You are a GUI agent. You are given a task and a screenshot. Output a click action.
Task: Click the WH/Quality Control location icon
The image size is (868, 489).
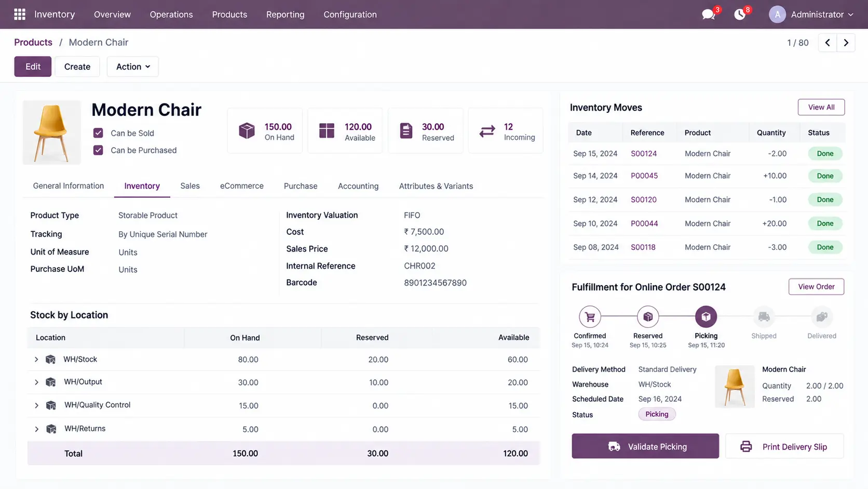pyautogui.click(x=51, y=405)
